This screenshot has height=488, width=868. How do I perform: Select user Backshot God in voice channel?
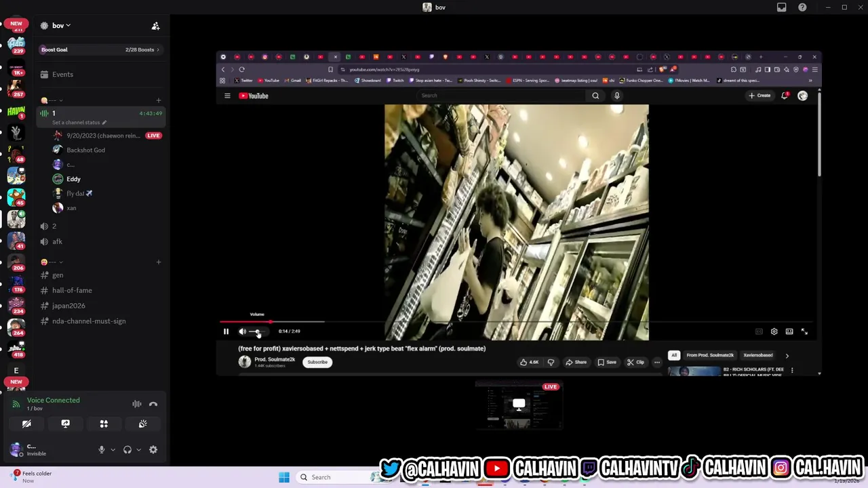(x=85, y=150)
